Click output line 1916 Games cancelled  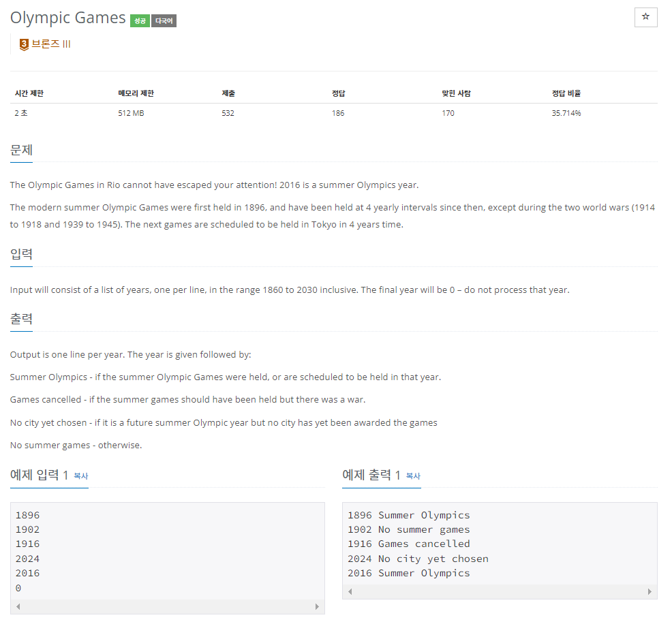[409, 544]
